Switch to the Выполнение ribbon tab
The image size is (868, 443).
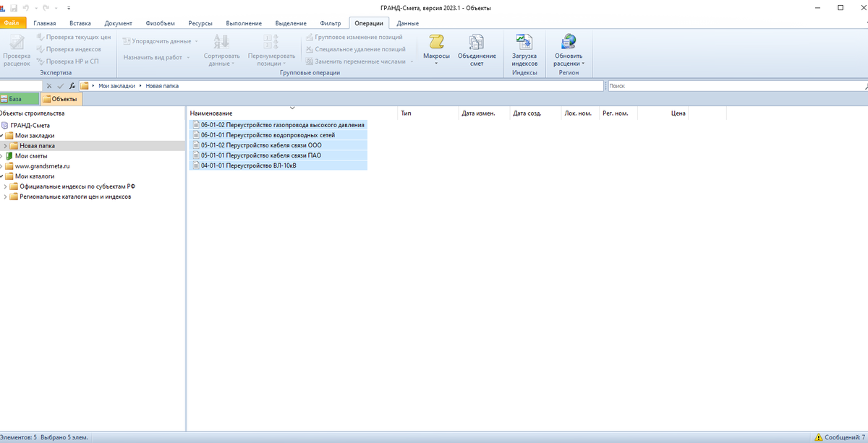point(244,23)
